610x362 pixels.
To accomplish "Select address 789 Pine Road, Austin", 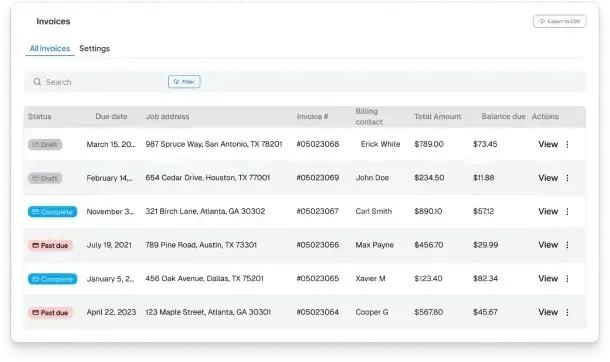I will [201, 245].
